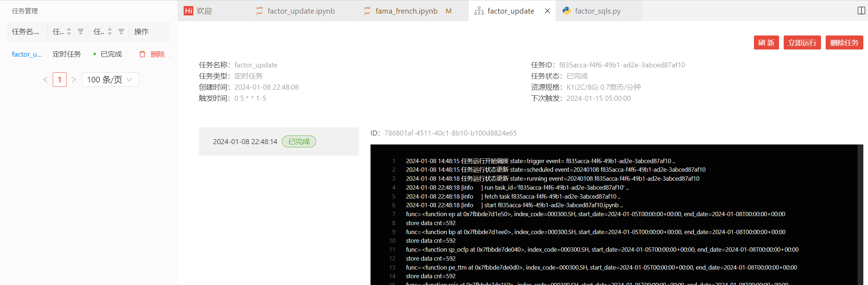Switch to the fama_french.ipynb tab

[x=406, y=11]
